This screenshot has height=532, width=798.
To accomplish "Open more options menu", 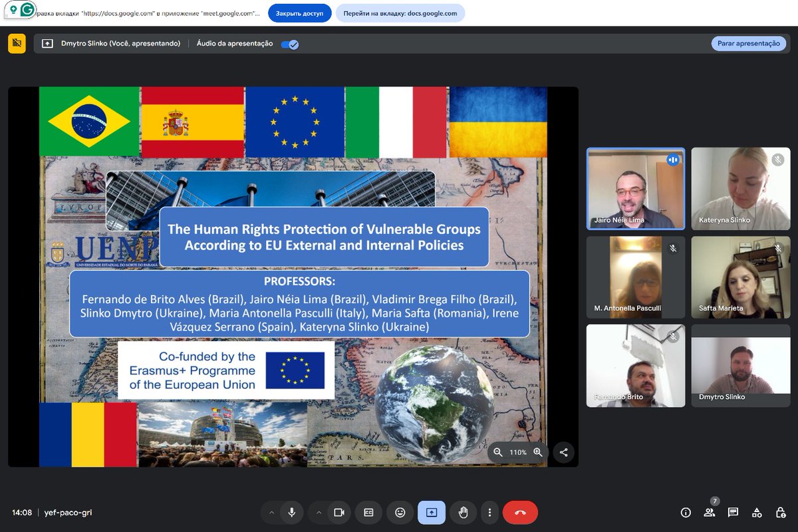I will pyautogui.click(x=489, y=512).
